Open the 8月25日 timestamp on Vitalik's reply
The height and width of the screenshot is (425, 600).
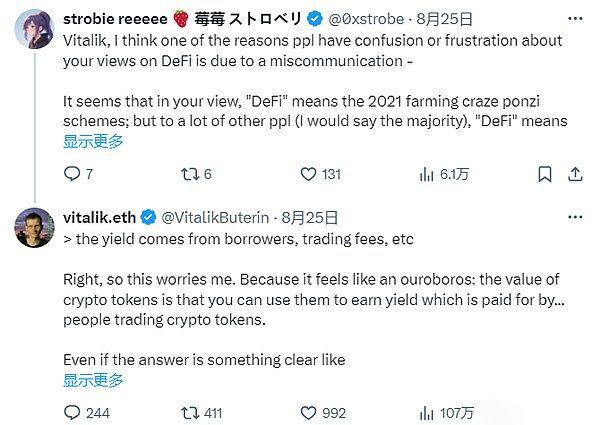310,218
